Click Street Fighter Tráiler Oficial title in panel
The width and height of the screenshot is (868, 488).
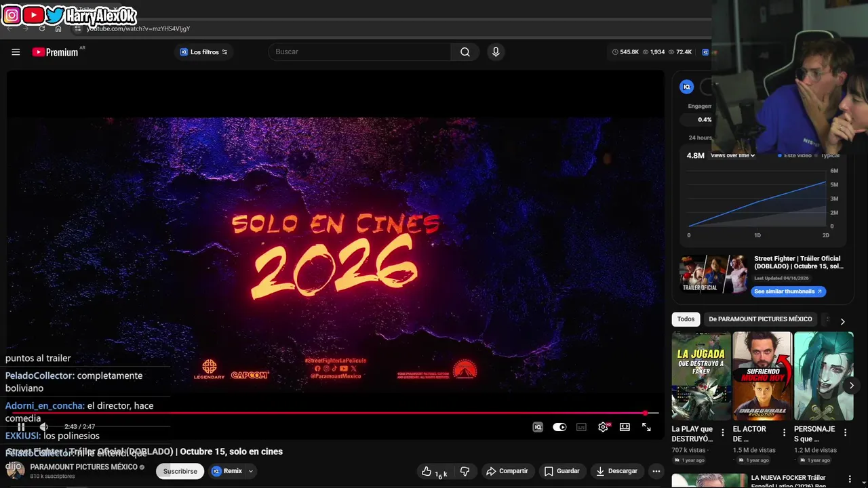coord(798,262)
